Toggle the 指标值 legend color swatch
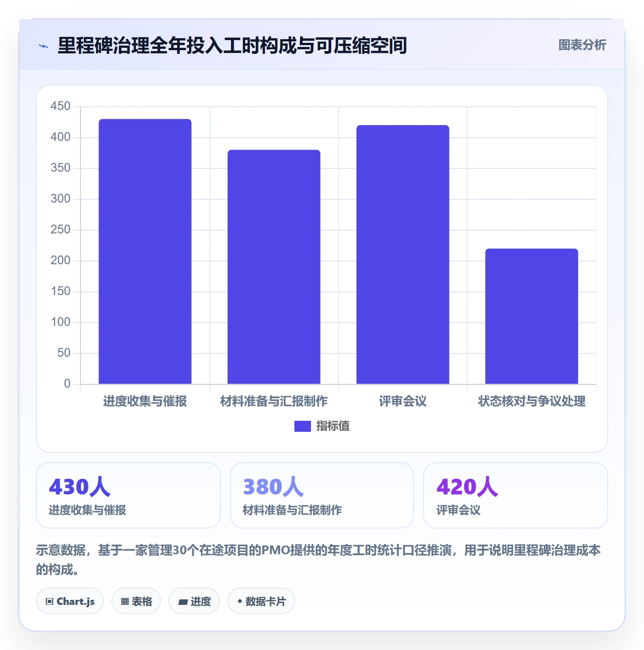This screenshot has height=650, width=644. click(x=302, y=426)
